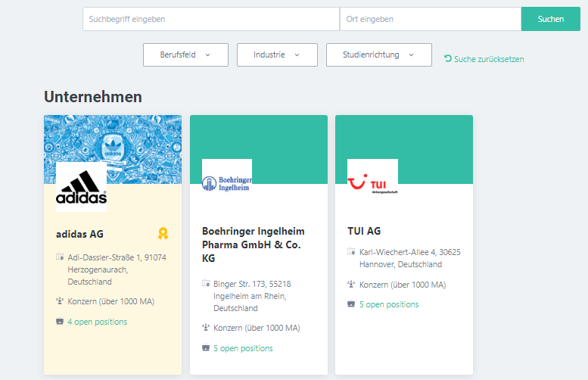Click the briefcase icon on TUI card
The width and height of the screenshot is (588, 380).
[351, 304]
